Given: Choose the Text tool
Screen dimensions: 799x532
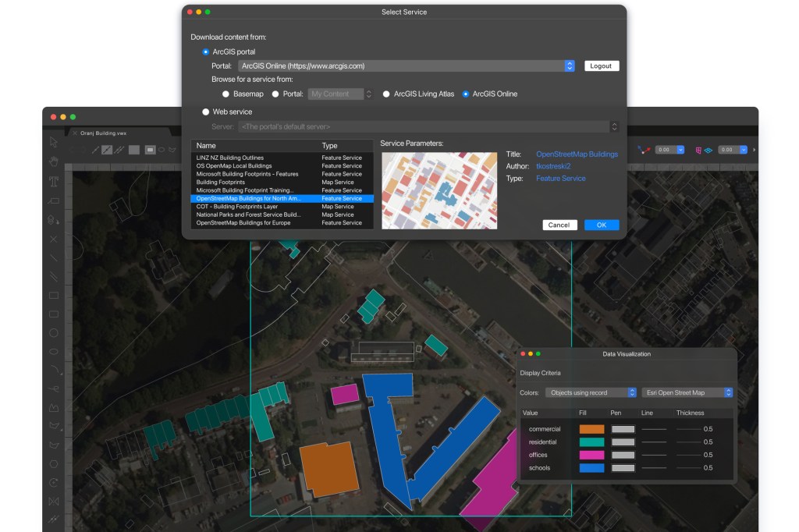Looking at the screenshot, I should [x=54, y=182].
